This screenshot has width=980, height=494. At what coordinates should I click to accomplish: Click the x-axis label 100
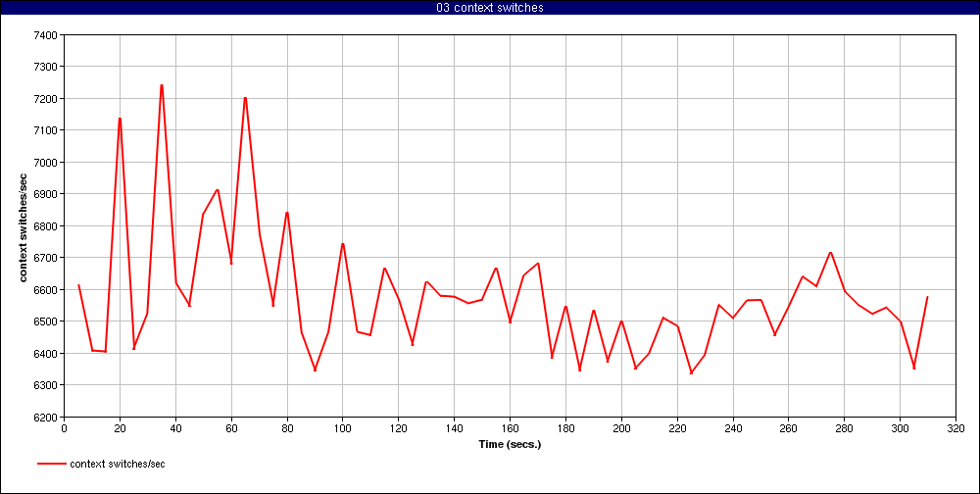[x=342, y=428]
